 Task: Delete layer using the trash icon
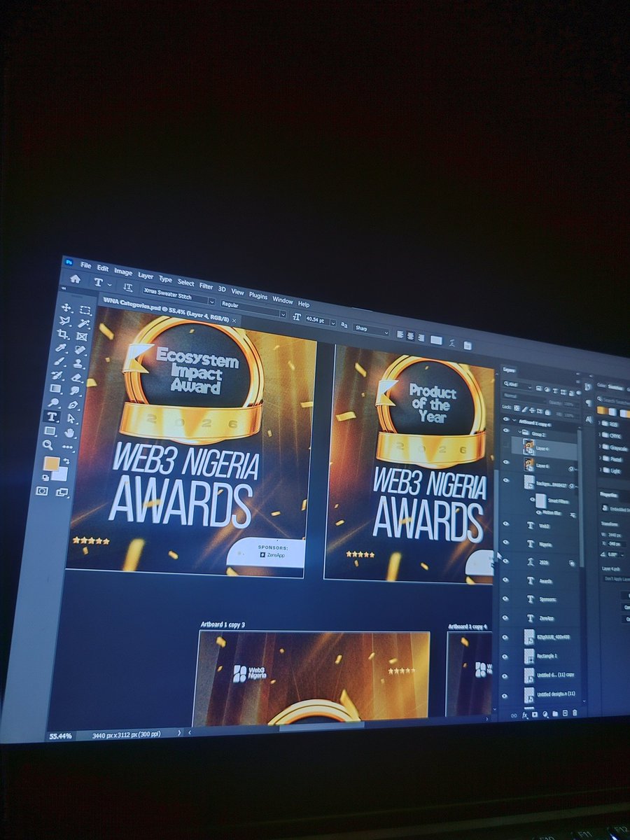pos(574,713)
